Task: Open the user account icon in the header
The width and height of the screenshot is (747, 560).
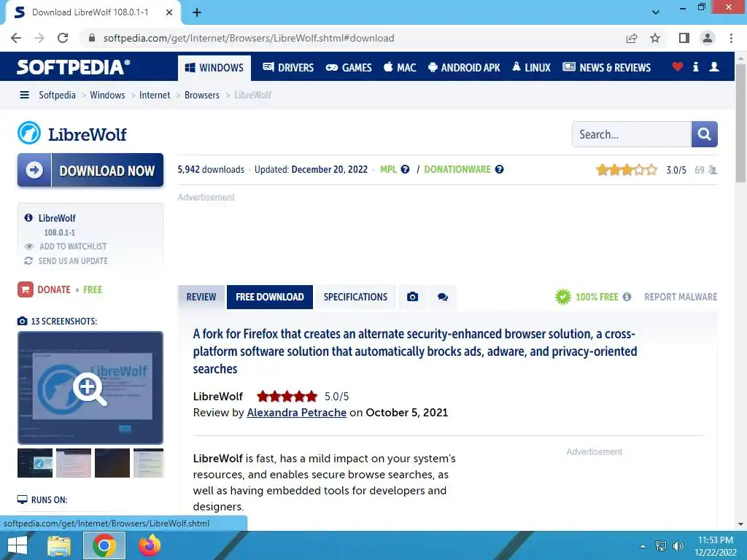Action: pos(714,66)
